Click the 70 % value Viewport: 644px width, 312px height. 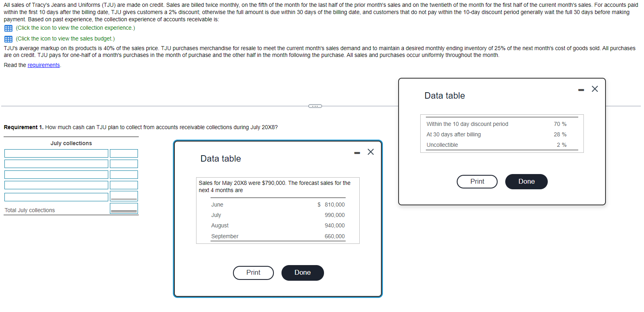coord(560,124)
